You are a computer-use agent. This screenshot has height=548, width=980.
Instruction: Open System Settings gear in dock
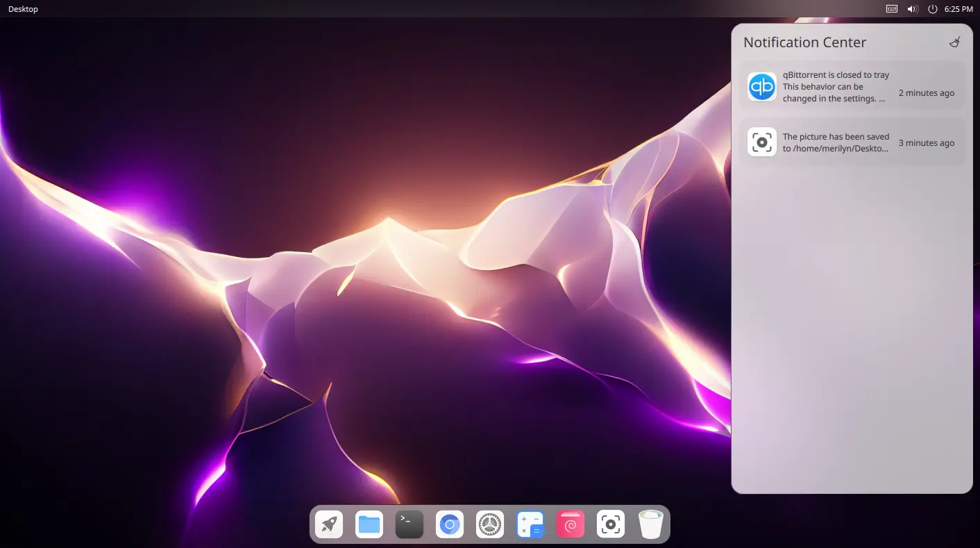490,524
